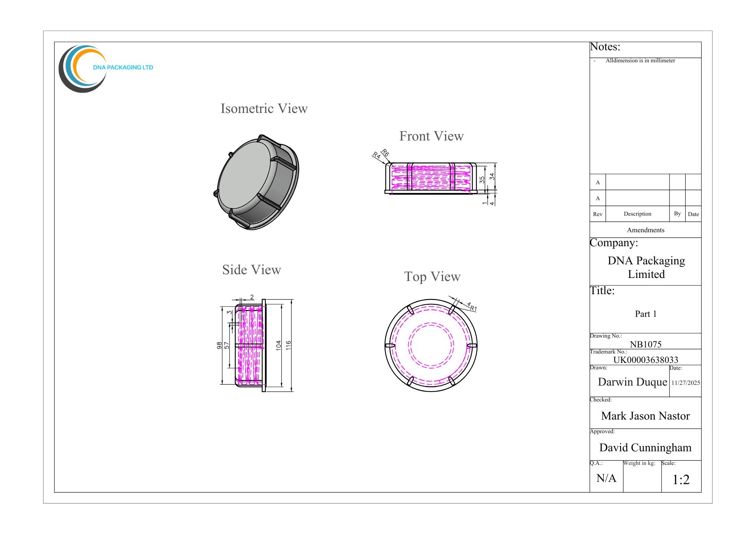Click the 'R6' radius dimension in Front View

point(385,153)
